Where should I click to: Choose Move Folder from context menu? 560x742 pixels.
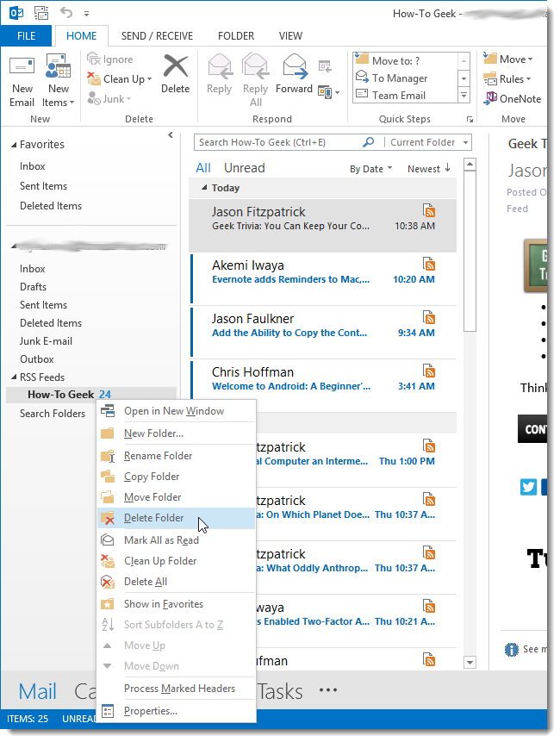[x=176, y=497]
